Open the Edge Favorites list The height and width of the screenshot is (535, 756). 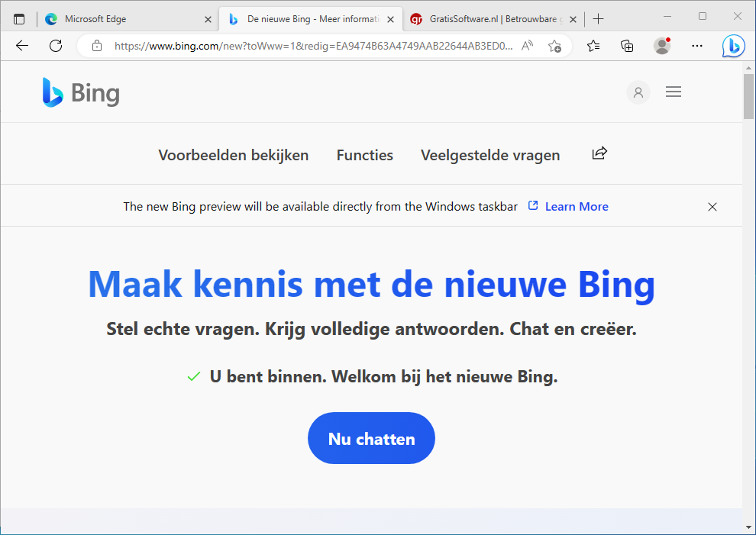[593, 46]
